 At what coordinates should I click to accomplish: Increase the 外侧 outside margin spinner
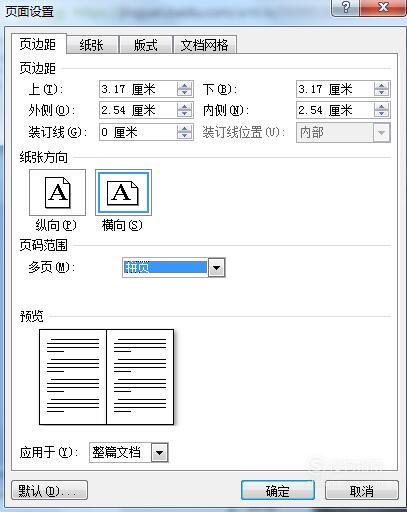[184, 107]
